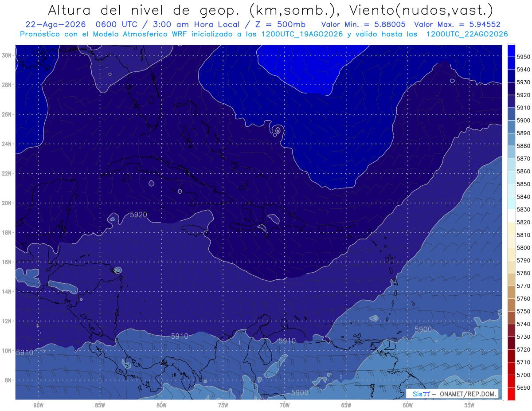
Task: Click the 'Valor Max. = 5.94552' readout
Action: 457,24
